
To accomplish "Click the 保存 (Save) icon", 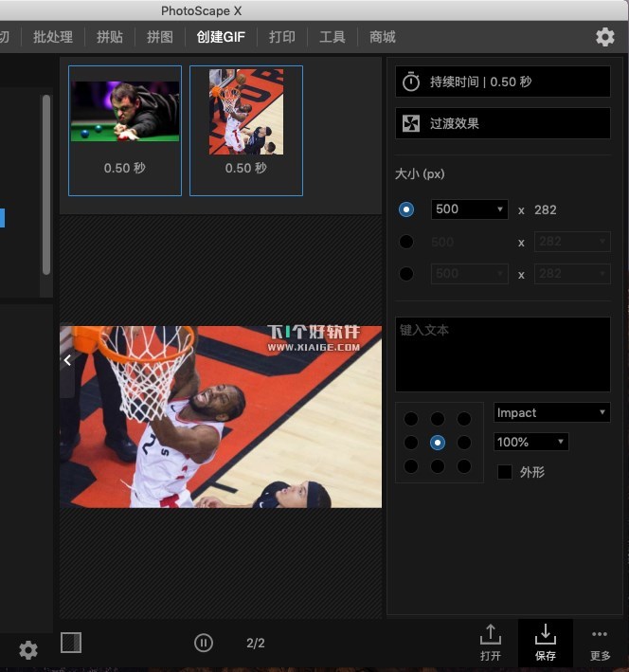I will (545, 642).
